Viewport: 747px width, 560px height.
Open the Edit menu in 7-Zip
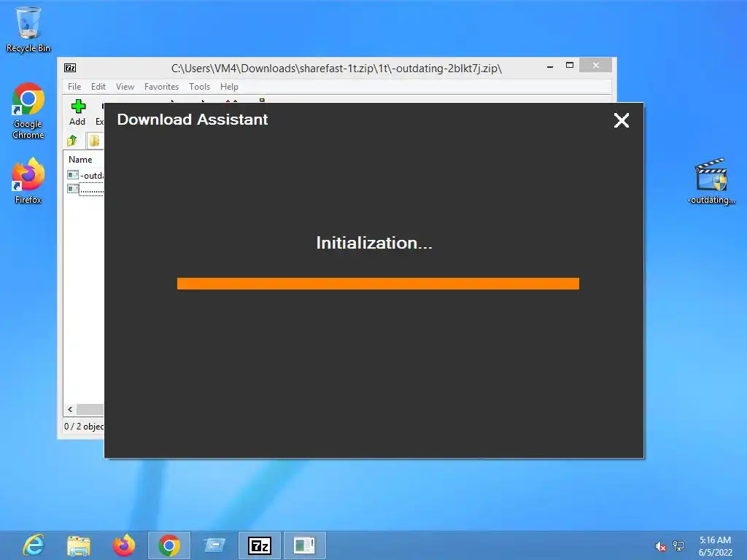[x=98, y=87]
